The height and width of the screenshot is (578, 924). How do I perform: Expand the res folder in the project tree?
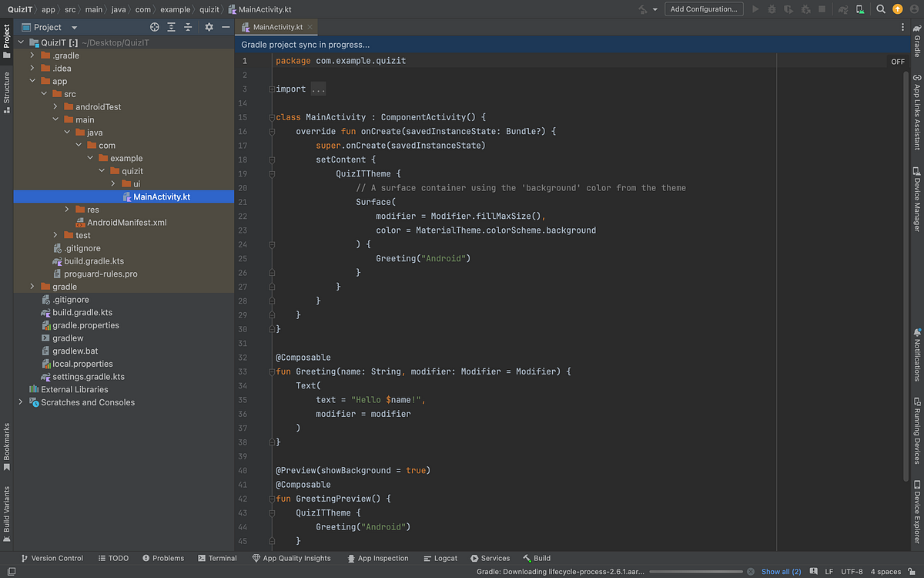(66, 209)
